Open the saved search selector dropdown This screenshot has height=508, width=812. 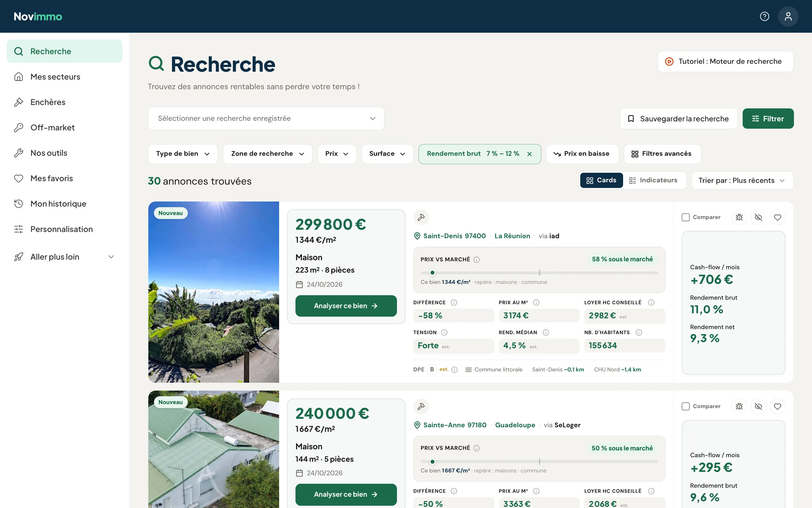(x=266, y=119)
